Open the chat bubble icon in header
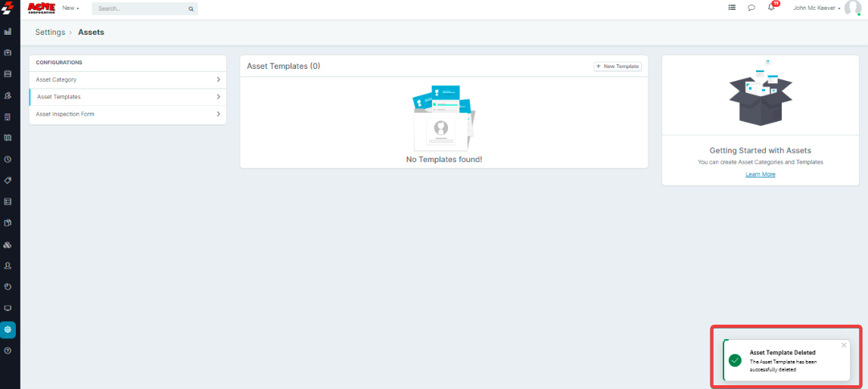This screenshot has height=389, width=868. point(751,8)
